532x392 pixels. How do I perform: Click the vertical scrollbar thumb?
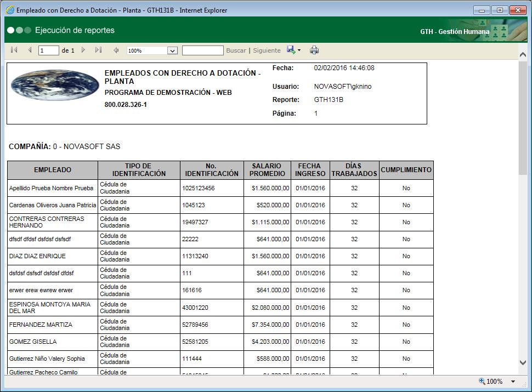(523, 118)
